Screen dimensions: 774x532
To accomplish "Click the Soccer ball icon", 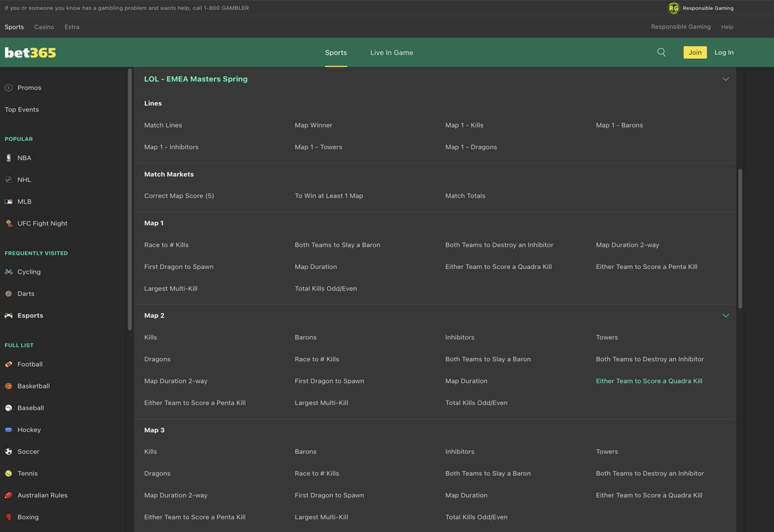I will point(8,452).
